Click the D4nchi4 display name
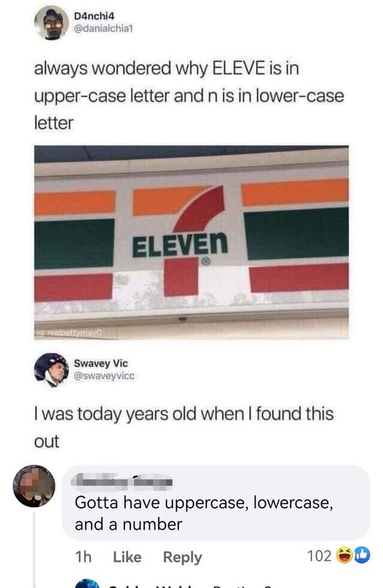This screenshot has height=588, width=383. 94,16
